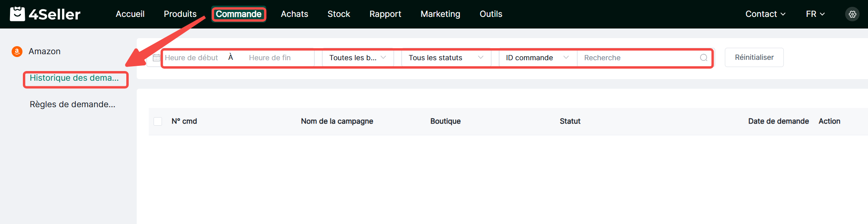868x224 pixels.
Task: Expand the ID commande dropdown
Action: tap(537, 58)
